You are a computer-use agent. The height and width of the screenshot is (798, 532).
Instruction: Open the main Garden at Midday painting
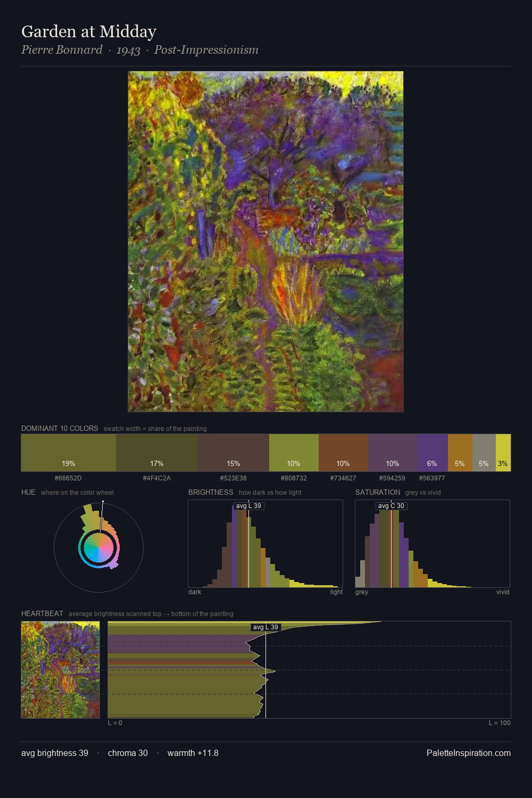tap(265, 242)
